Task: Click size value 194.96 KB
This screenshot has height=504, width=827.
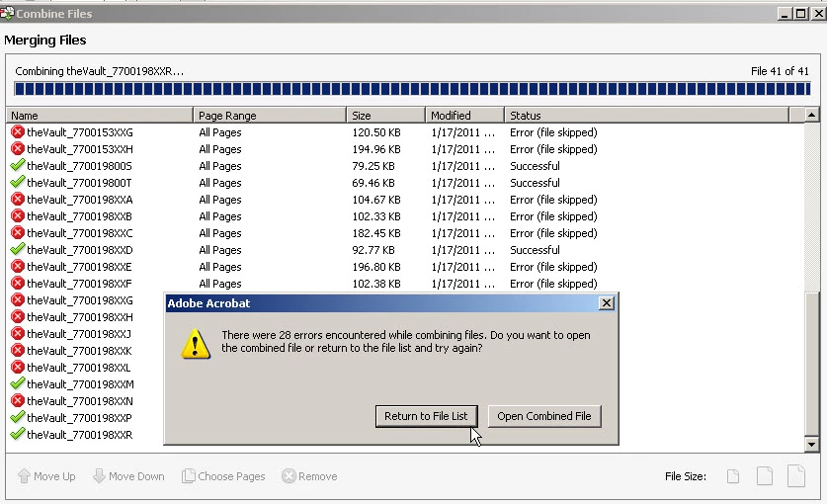Action: click(376, 149)
